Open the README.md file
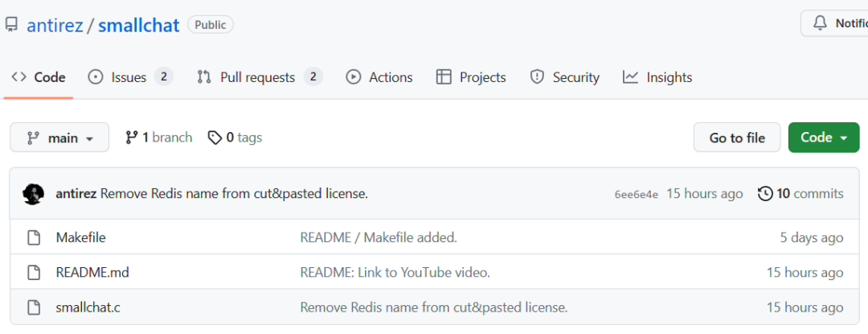 tap(92, 273)
